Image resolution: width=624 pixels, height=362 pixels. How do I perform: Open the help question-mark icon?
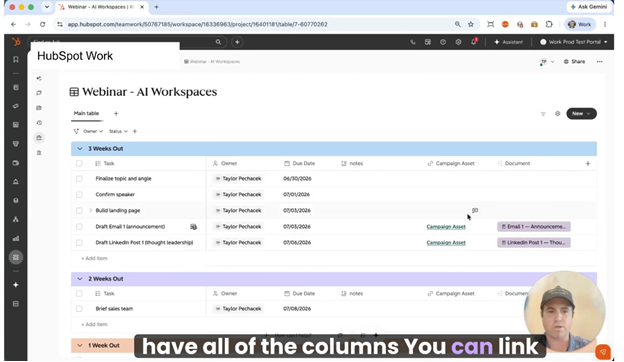click(443, 42)
